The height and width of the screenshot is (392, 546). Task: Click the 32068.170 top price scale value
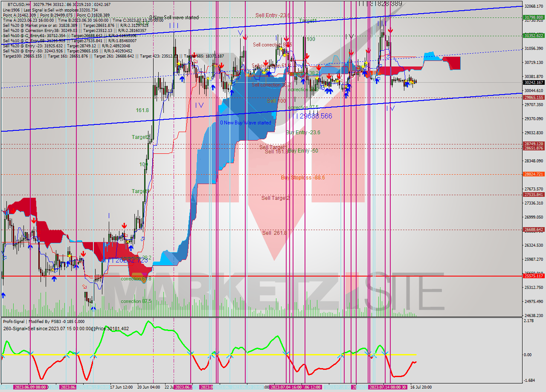pyautogui.click(x=534, y=6)
